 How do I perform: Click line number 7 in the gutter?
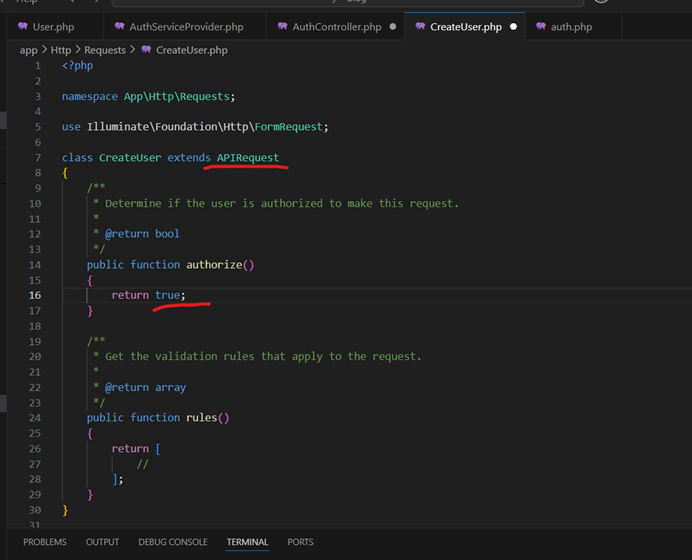pyautogui.click(x=38, y=158)
